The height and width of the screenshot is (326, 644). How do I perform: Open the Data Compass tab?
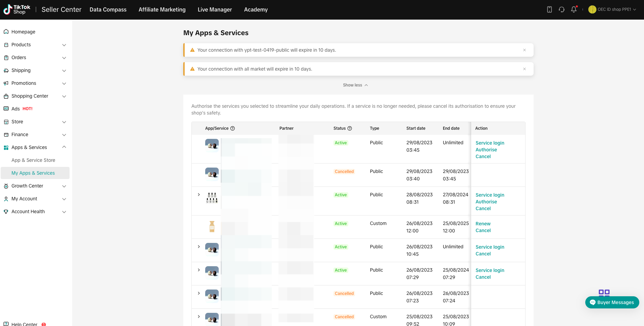click(108, 9)
